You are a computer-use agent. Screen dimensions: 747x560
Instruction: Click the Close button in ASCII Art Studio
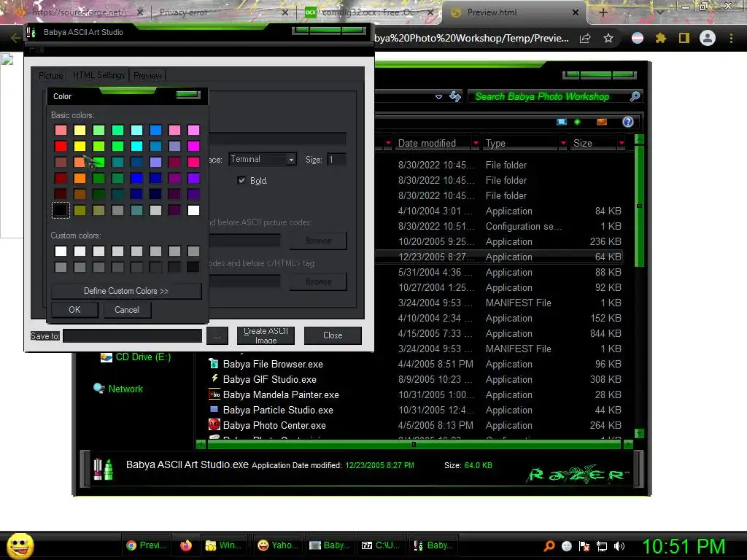pyautogui.click(x=333, y=335)
